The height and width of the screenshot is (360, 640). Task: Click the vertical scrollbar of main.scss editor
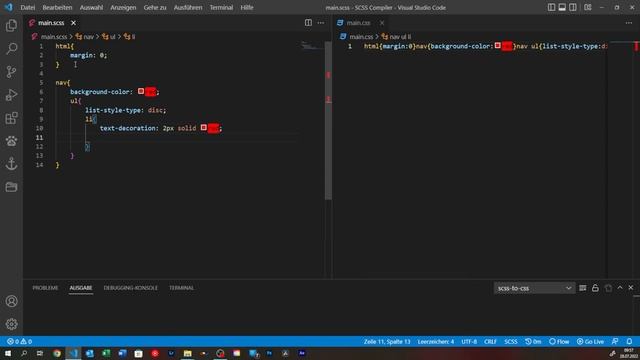tap(328, 120)
